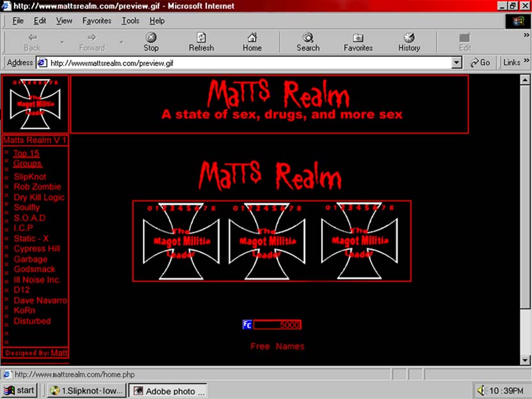This screenshot has width=532, height=399.
Task: Open the File menu
Action: pyautogui.click(x=18, y=21)
